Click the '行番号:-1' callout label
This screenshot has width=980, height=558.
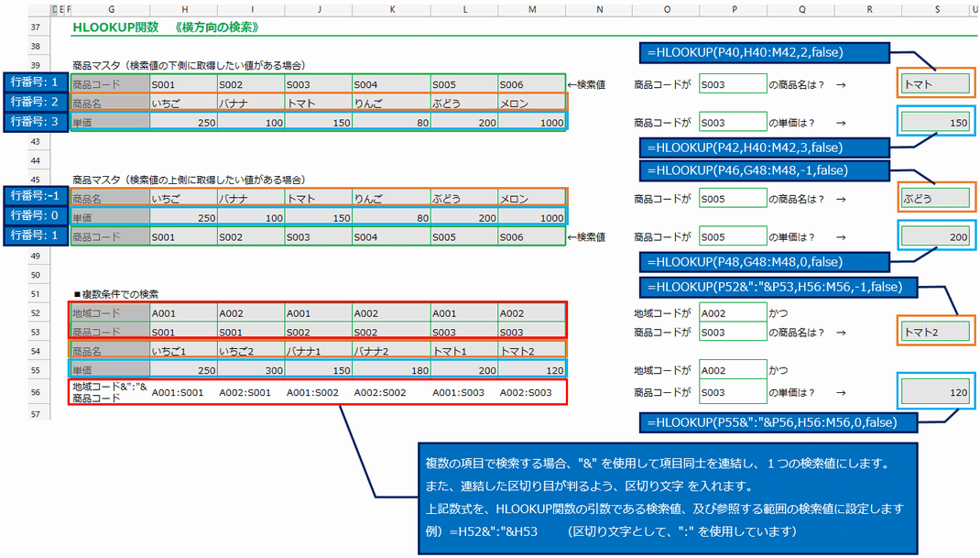(35, 195)
